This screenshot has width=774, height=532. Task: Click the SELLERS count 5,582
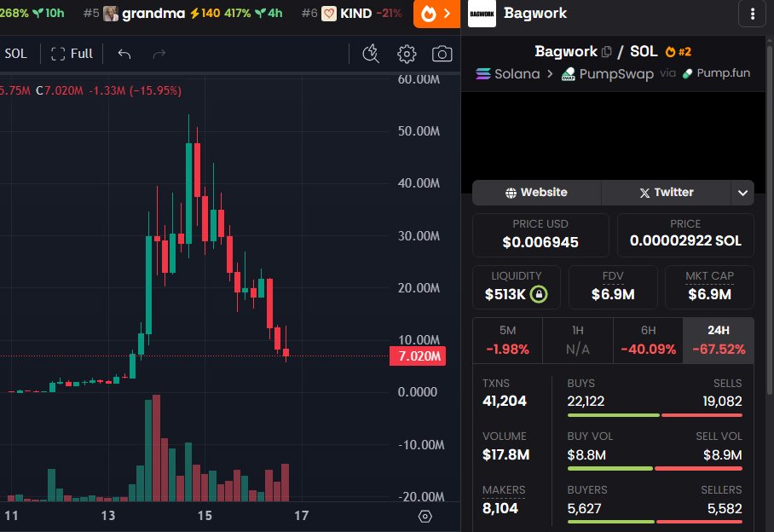click(x=725, y=509)
